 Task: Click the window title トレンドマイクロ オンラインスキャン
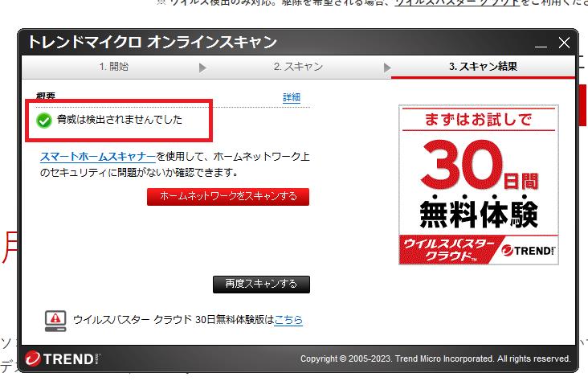point(153,42)
